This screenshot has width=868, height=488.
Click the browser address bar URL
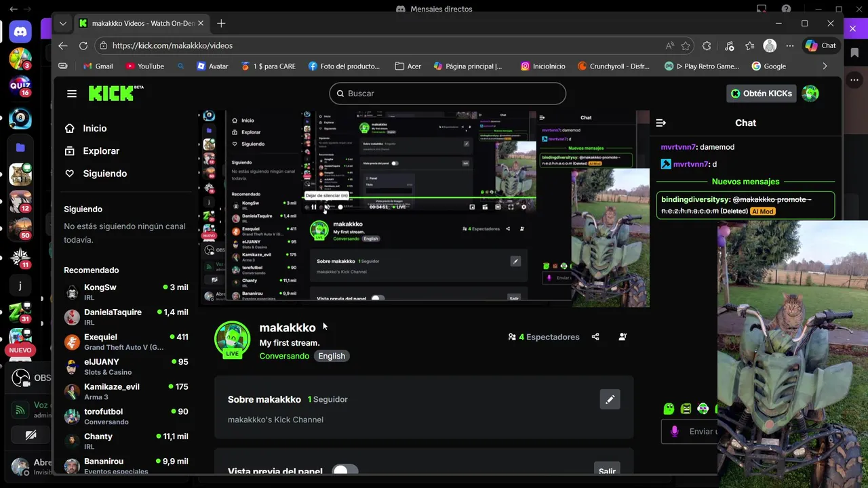click(172, 45)
